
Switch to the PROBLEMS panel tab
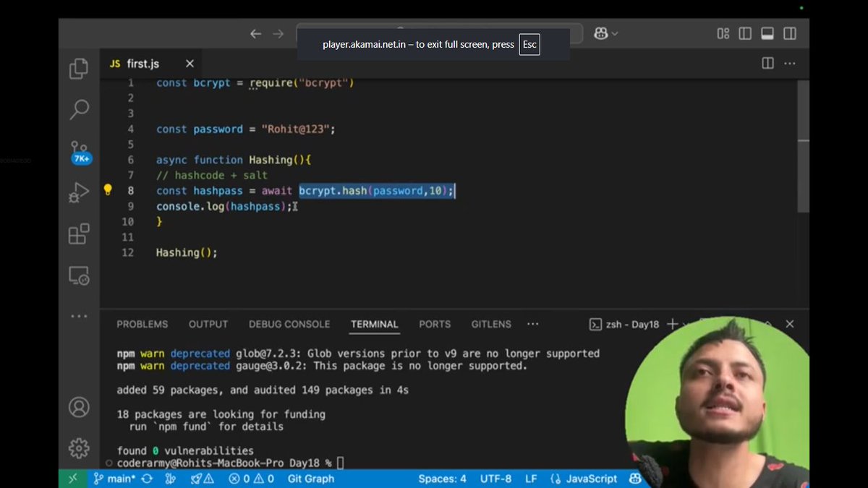tap(142, 324)
